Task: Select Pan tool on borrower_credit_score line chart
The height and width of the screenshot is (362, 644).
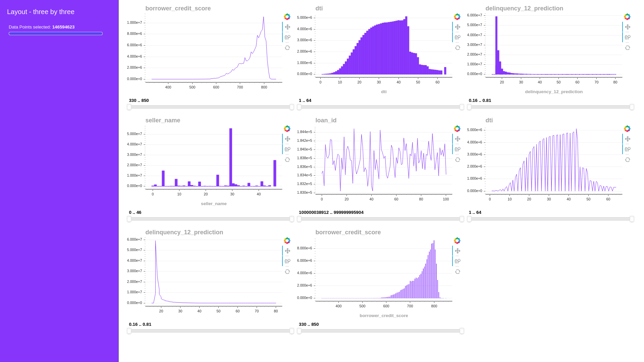Action: (287, 27)
